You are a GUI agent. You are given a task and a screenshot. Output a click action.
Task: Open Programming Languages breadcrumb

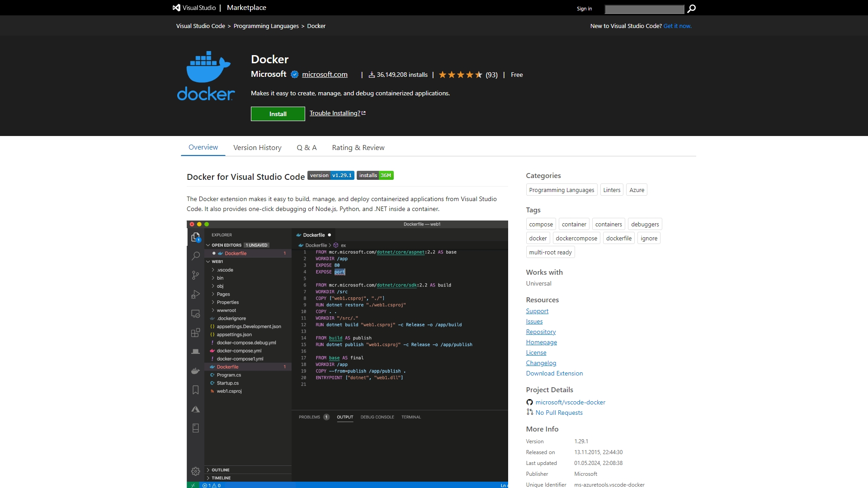pyautogui.click(x=266, y=26)
